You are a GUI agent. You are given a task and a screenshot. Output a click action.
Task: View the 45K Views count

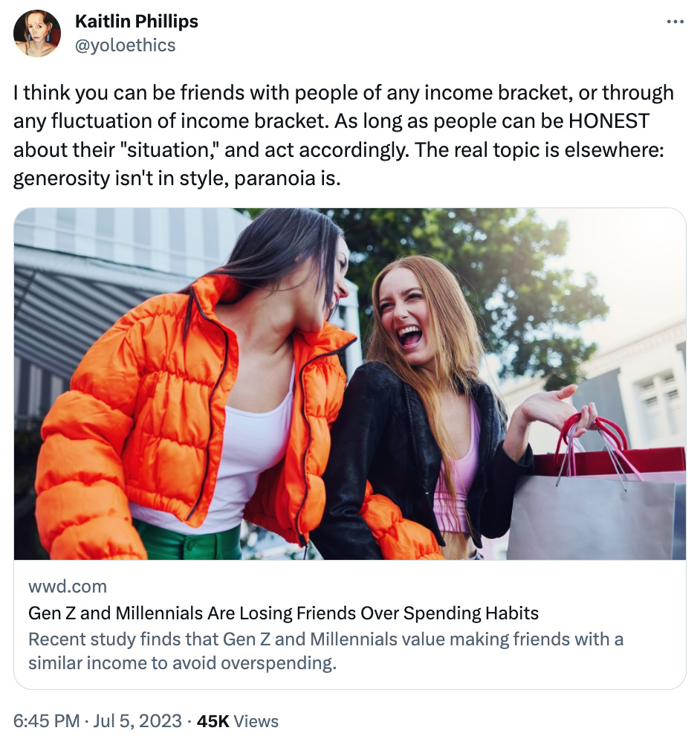[x=238, y=720]
